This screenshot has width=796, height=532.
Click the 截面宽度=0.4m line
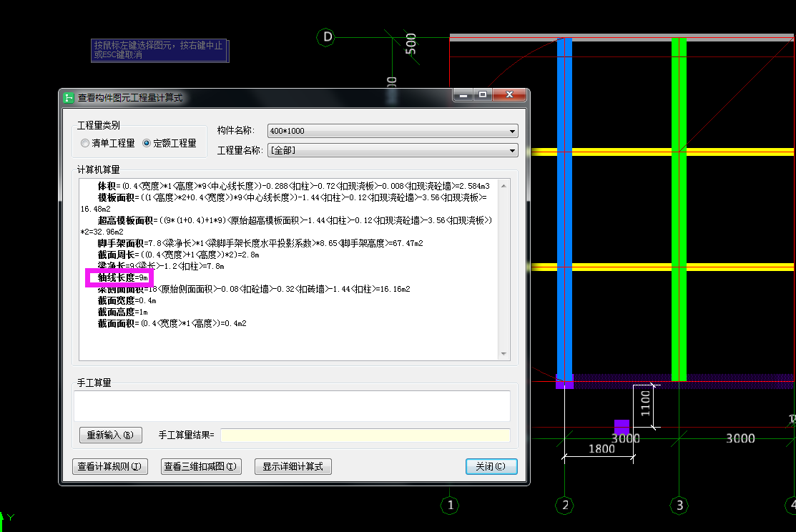pyautogui.click(x=127, y=300)
